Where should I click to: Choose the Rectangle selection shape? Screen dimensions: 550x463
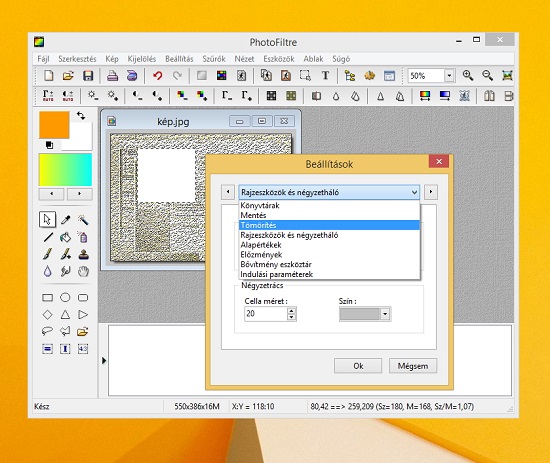coord(47,298)
